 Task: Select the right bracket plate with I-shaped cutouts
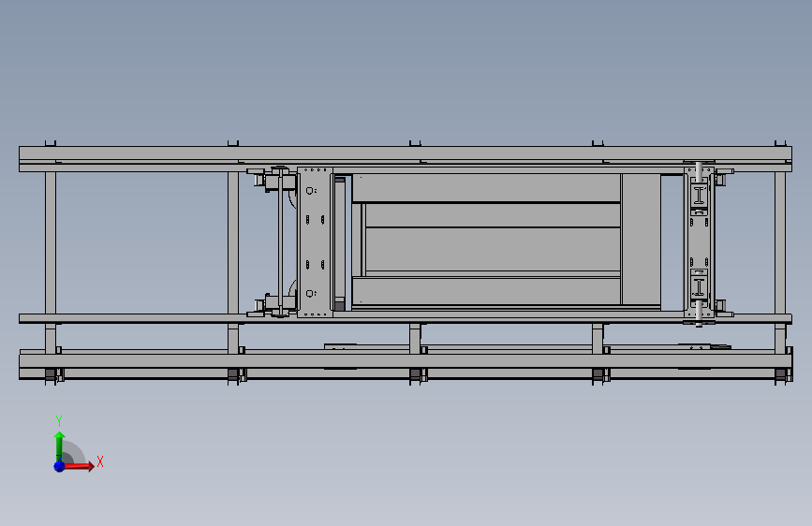699,241
